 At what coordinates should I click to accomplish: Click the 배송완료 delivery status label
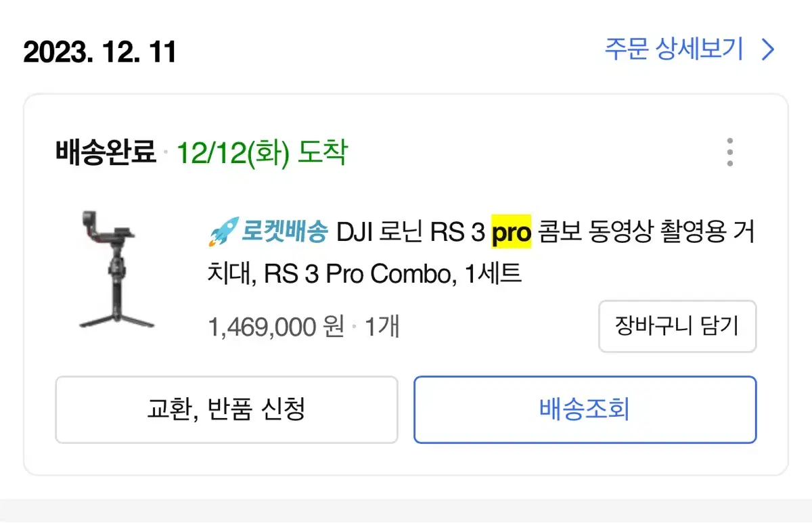[x=106, y=153]
